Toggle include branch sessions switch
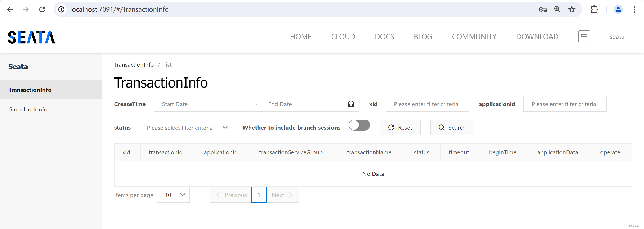 click(x=359, y=125)
